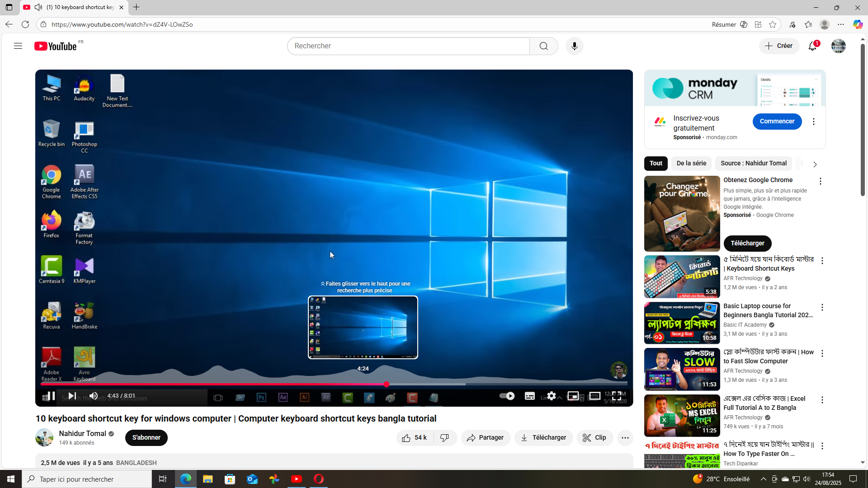Viewport: 868px width, 488px height.
Task: Click the Nahidur Tomal channel avatar
Action: (x=44, y=438)
